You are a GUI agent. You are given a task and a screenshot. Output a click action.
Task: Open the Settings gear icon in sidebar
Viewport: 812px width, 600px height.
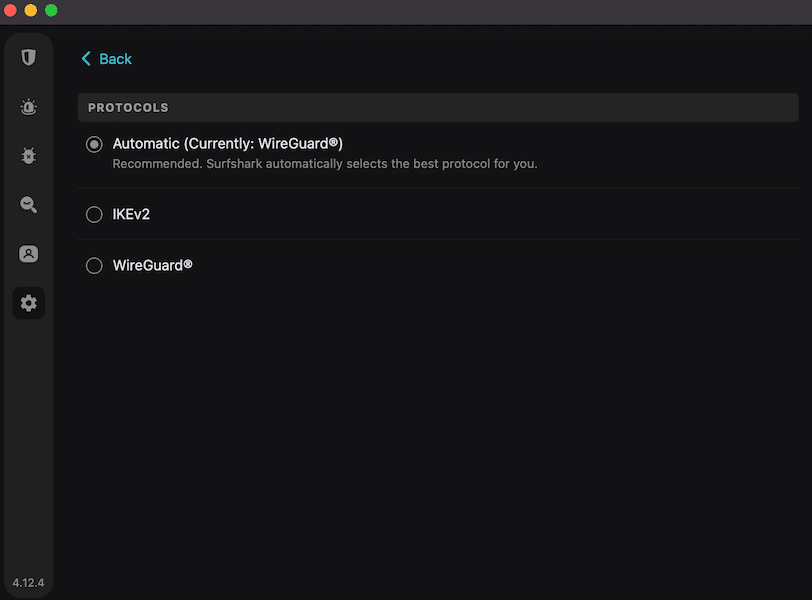pos(28,302)
